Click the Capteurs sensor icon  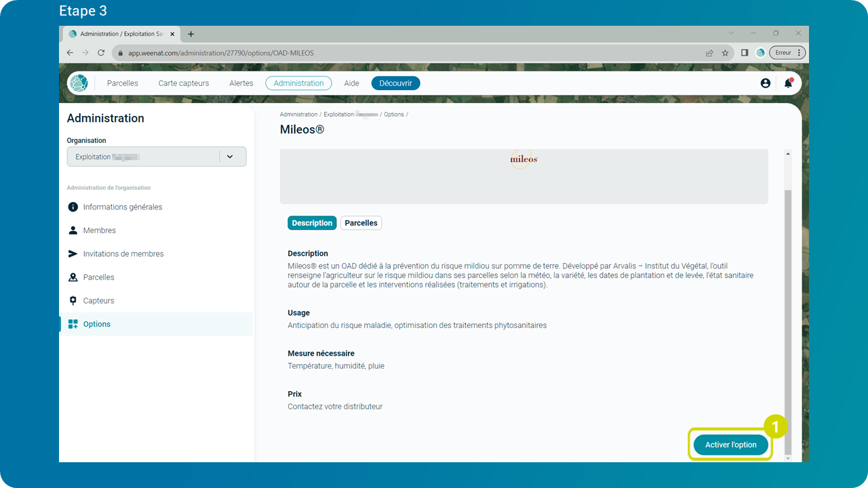[73, 300]
